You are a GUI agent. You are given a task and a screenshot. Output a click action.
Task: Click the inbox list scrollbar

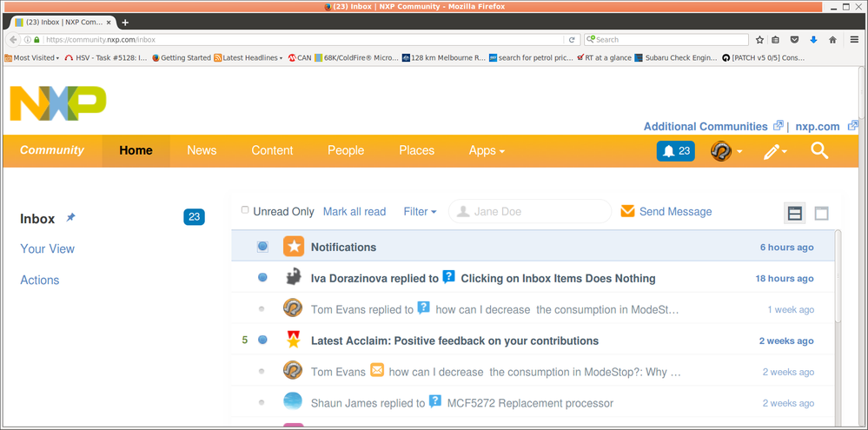[838, 275]
